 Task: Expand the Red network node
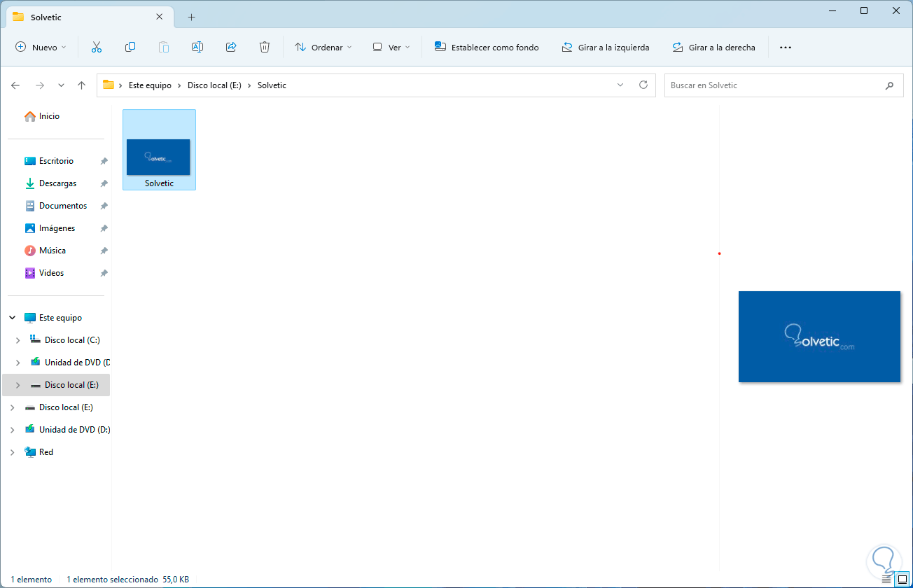[13, 452]
